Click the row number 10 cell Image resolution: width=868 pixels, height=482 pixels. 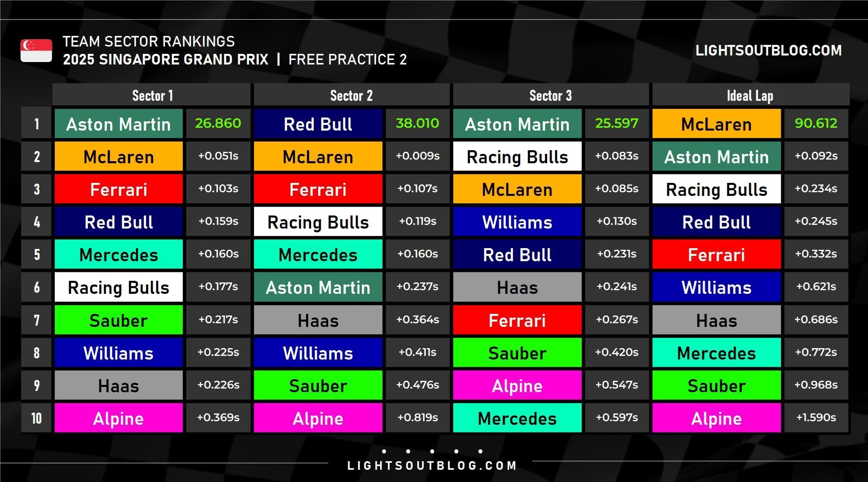pyautogui.click(x=36, y=418)
